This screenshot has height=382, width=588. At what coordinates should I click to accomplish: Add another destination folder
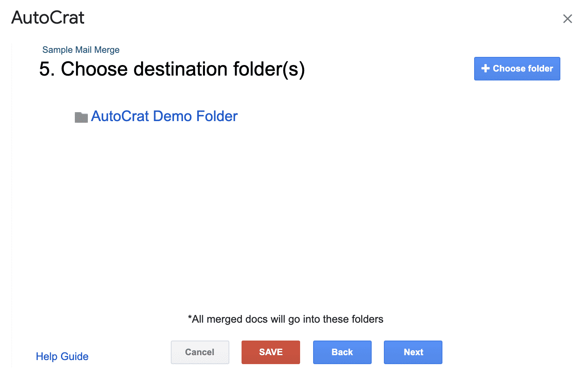coord(517,69)
